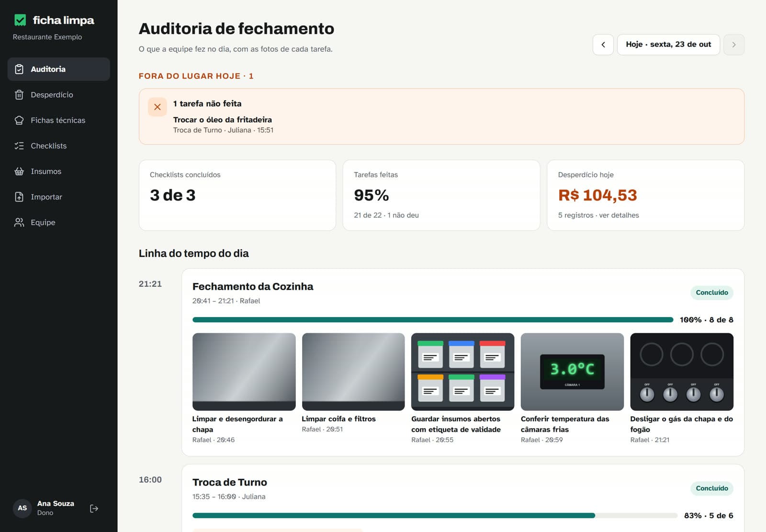Click the Fechamento da Cozinha heading
Image resolution: width=766 pixels, height=532 pixels.
253,286
